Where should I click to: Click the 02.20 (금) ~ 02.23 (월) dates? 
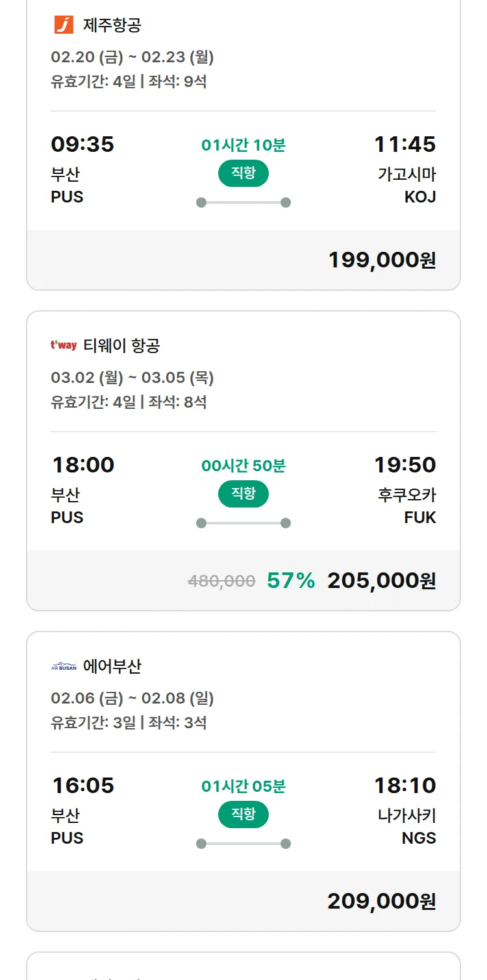click(x=132, y=57)
